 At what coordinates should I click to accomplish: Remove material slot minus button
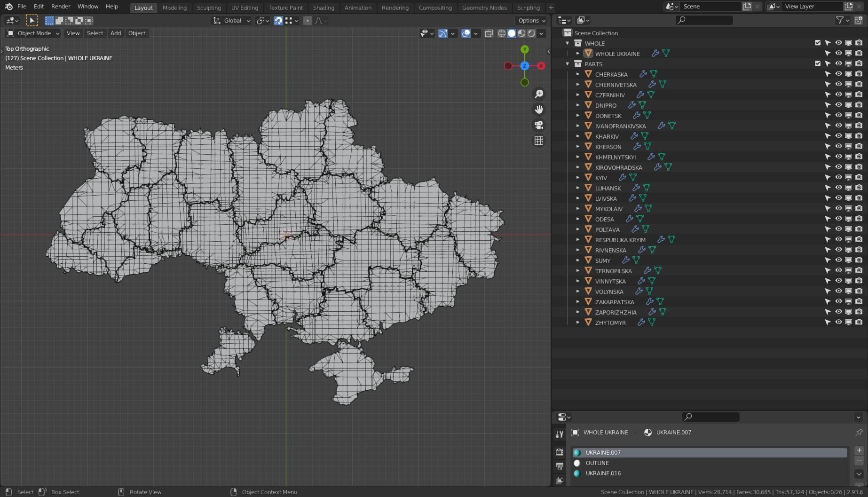click(859, 461)
